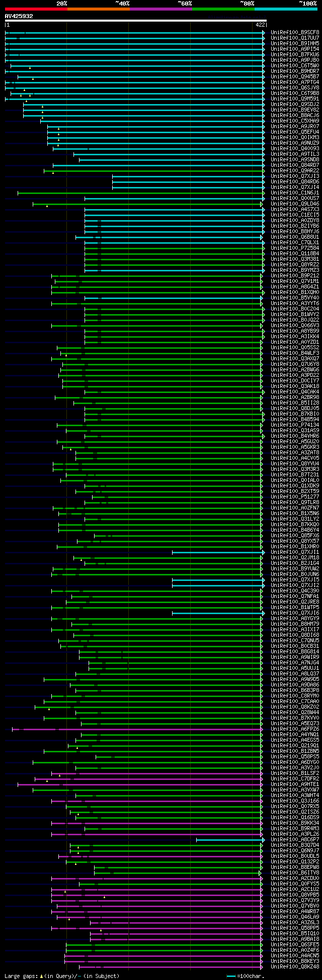
Task: Open hit UniRef100_B7FKU6
Action: pyautogui.click(x=295, y=55)
